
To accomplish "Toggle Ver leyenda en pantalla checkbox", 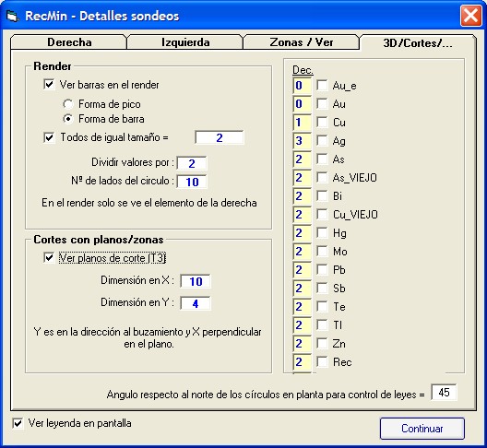I will pos(18,423).
